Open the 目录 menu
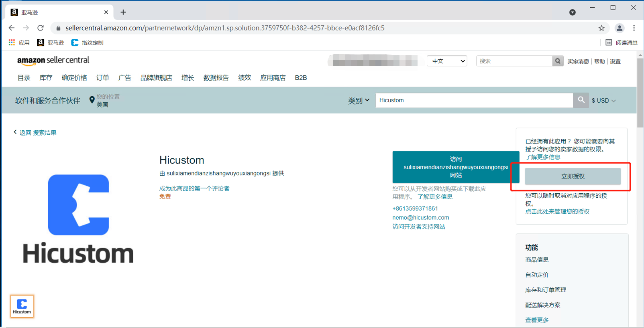Viewport: 644px width, 328px height. coord(24,78)
